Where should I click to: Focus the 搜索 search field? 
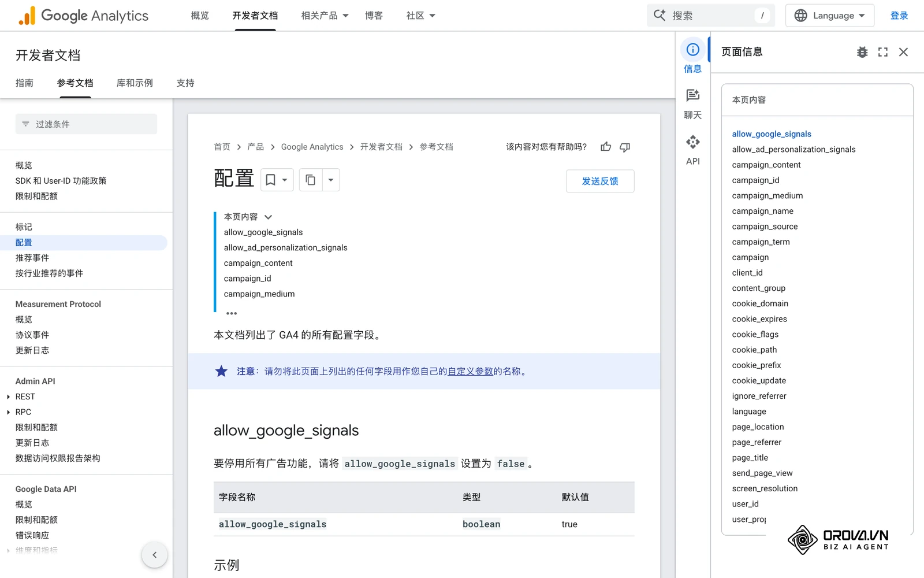point(711,16)
